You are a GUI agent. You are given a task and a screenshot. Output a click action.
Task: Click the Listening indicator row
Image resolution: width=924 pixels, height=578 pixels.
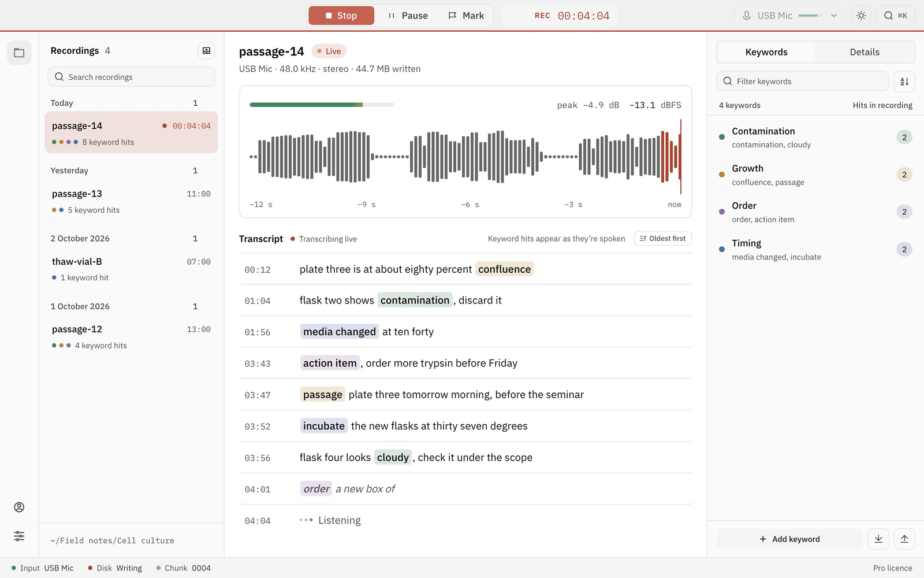coord(465,521)
